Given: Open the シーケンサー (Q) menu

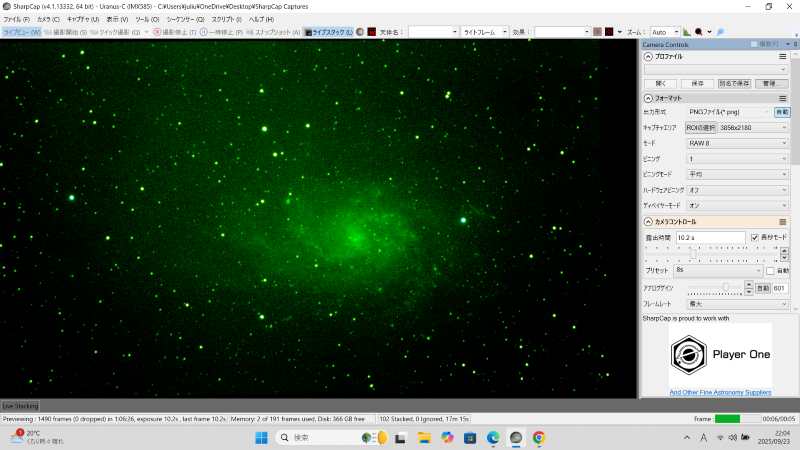Looking at the screenshot, I should pos(185,19).
